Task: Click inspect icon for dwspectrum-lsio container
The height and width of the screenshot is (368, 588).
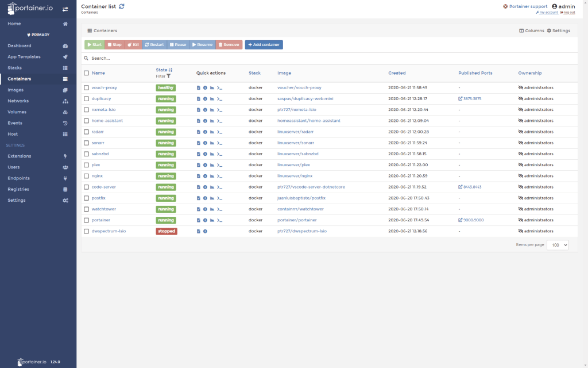Action: (205, 231)
